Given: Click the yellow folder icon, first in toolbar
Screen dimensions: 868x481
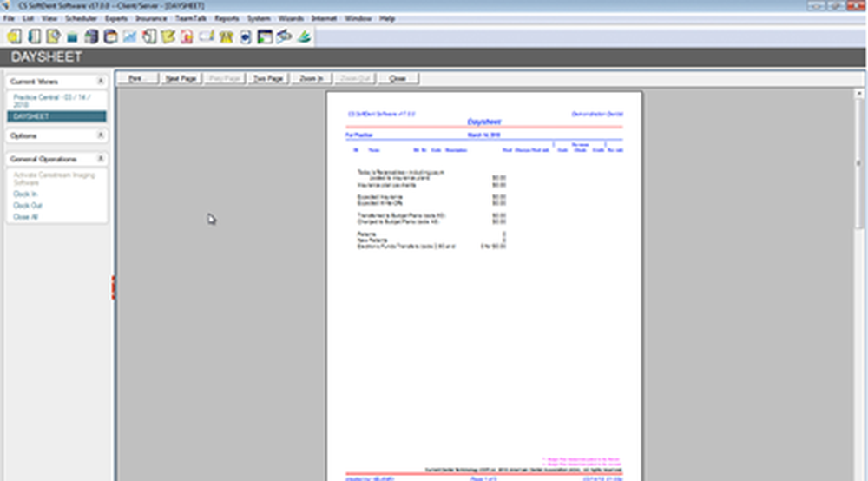Looking at the screenshot, I should click(15, 36).
